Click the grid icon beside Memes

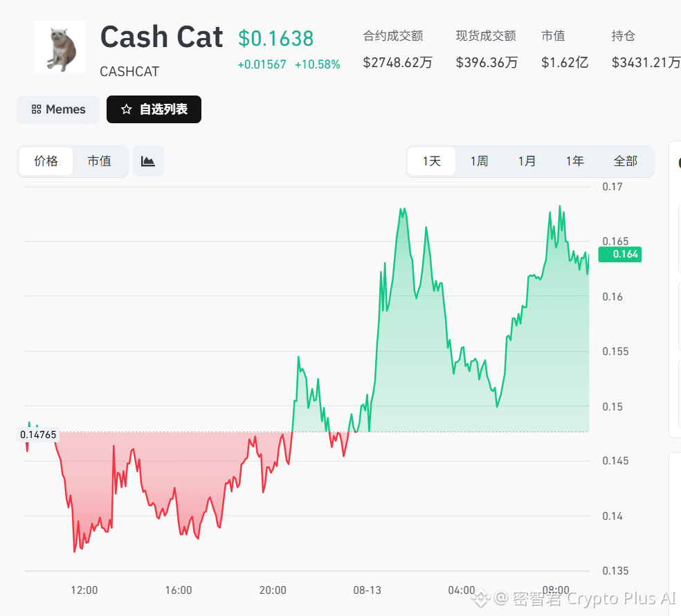click(x=37, y=109)
